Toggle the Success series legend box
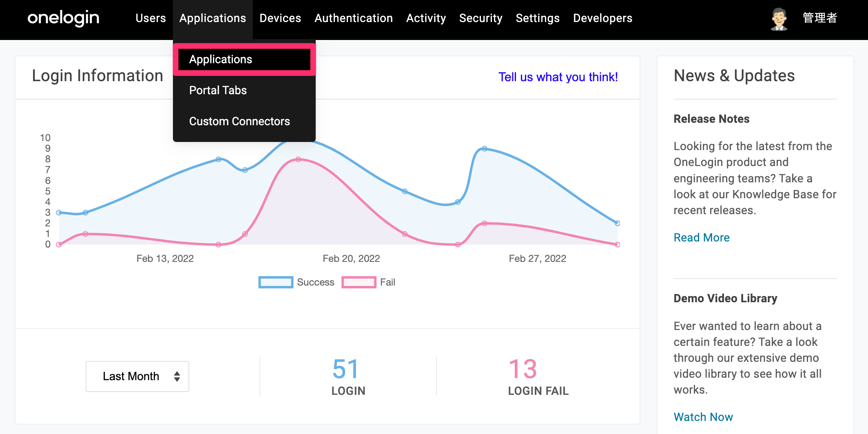Screen dimensions: 868x434 [x=276, y=282]
